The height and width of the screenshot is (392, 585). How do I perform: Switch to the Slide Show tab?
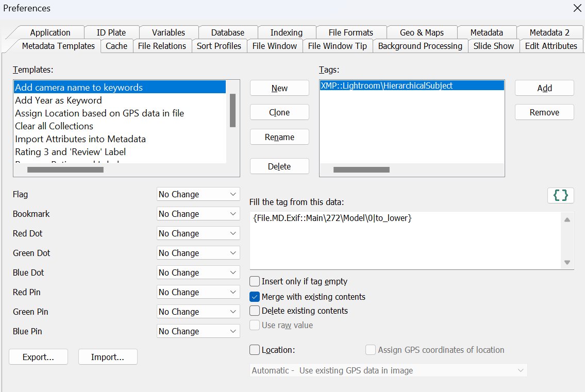[x=494, y=46]
